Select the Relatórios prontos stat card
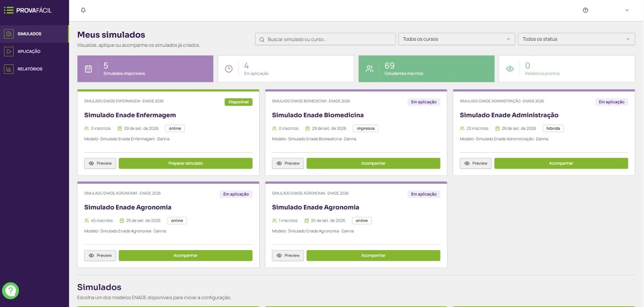Image resolution: width=644 pixels, height=307 pixels. coord(567,69)
